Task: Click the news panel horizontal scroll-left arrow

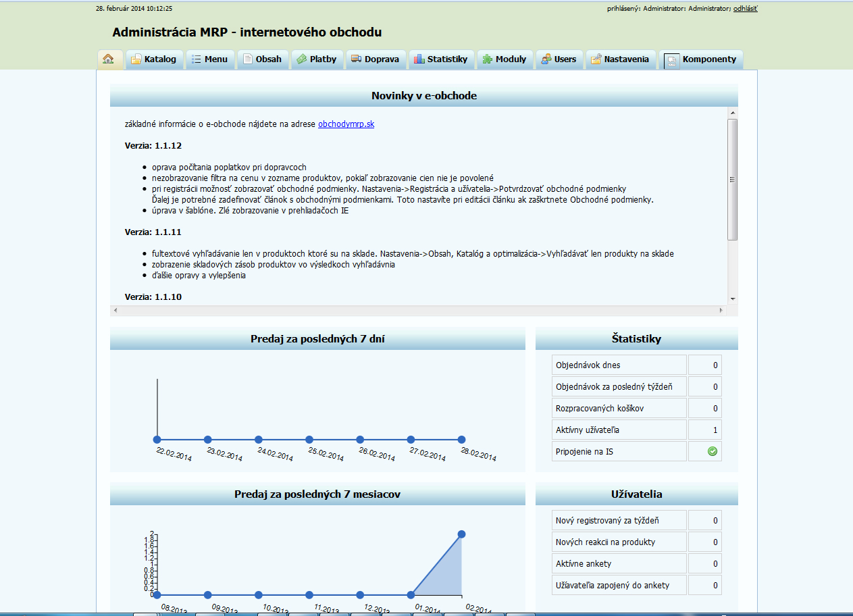Action: [115, 310]
